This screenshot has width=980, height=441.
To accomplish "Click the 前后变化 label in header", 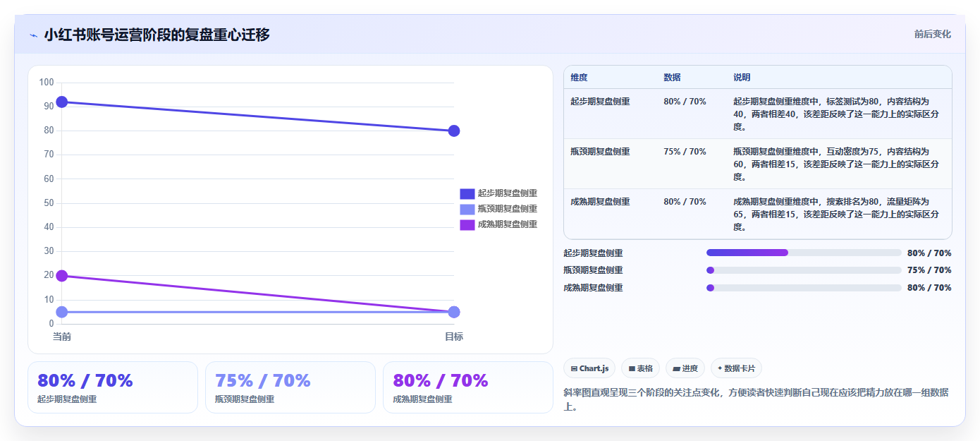I will coord(932,34).
